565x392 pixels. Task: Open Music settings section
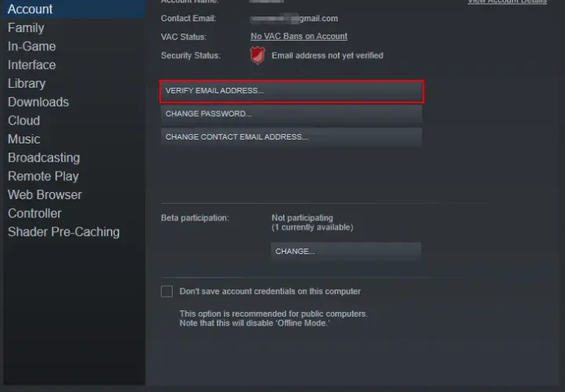[x=24, y=139]
